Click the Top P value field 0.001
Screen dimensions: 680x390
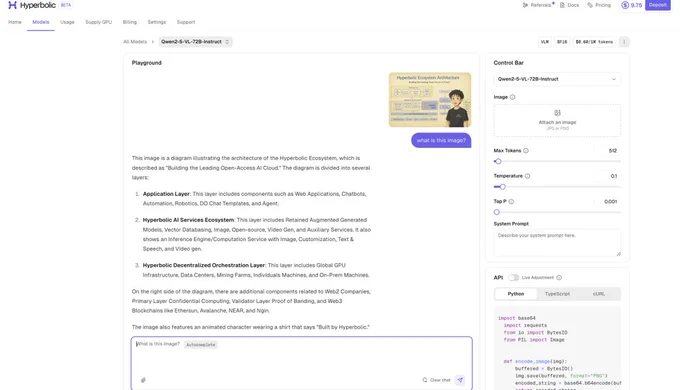click(608, 201)
